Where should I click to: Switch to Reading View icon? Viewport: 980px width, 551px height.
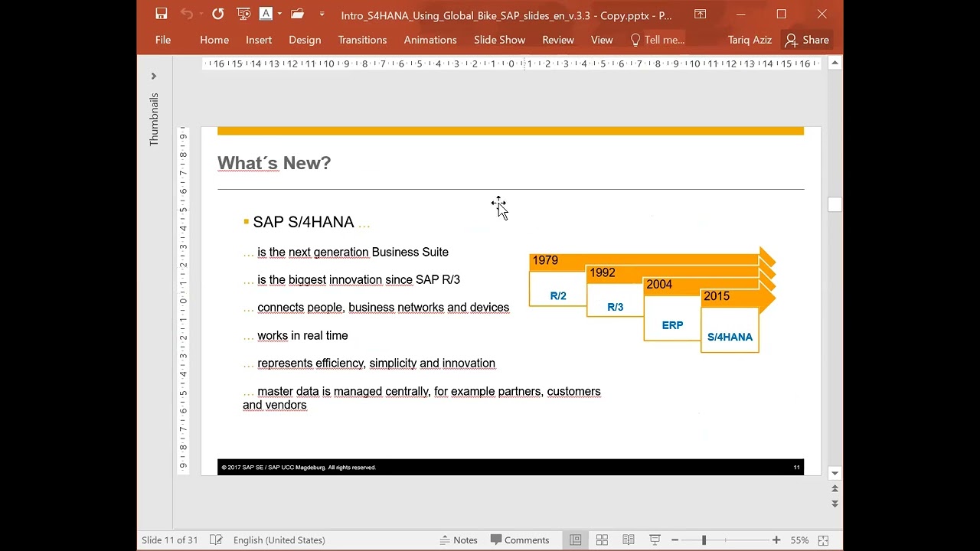coord(629,540)
